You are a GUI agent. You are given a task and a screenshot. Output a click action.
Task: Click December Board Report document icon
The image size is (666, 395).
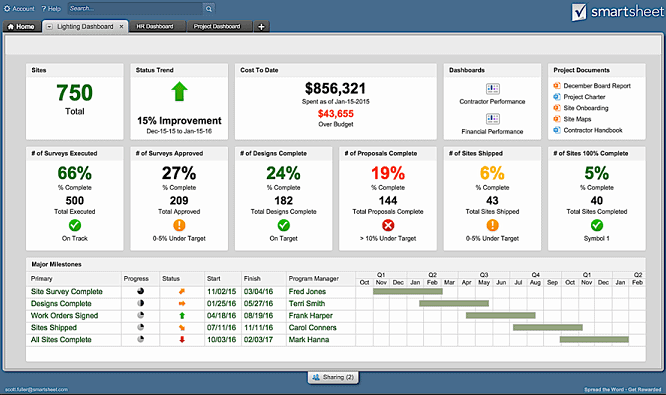point(557,85)
